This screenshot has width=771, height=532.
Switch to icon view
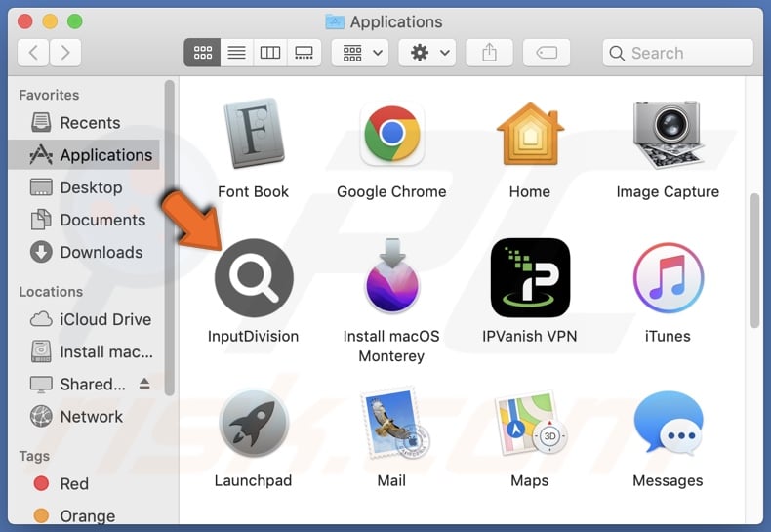(x=203, y=52)
